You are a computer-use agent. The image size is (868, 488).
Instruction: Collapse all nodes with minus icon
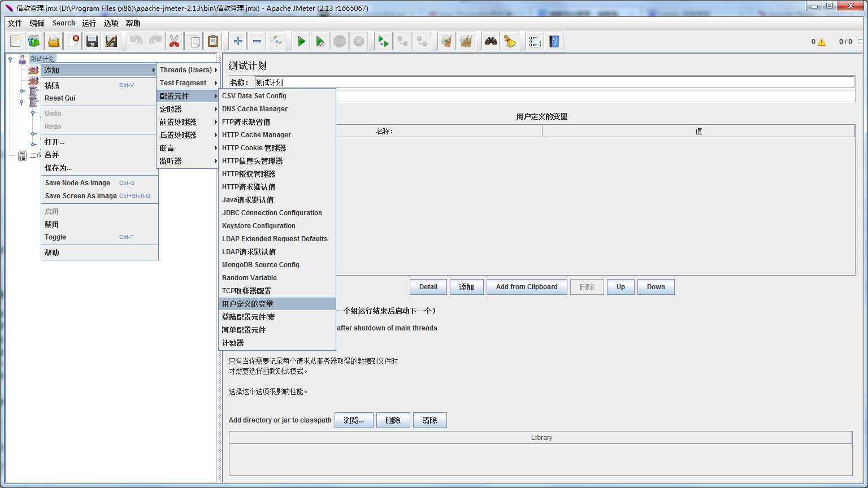[257, 41]
